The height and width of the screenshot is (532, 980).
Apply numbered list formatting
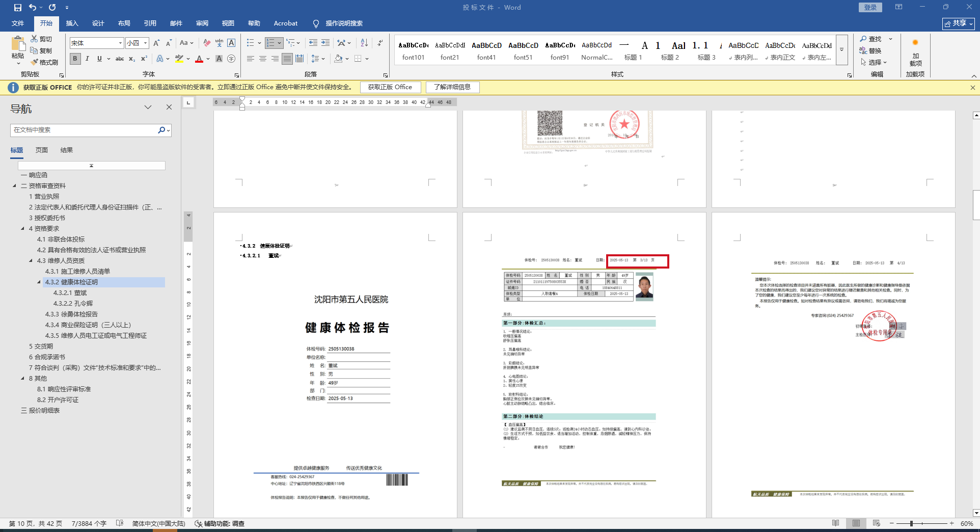point(270,43)
